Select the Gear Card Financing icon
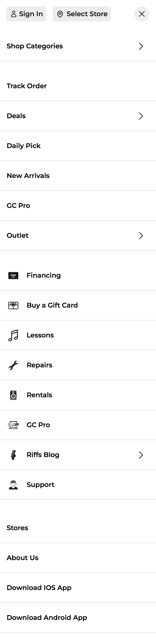 click(x=13, y=275)
